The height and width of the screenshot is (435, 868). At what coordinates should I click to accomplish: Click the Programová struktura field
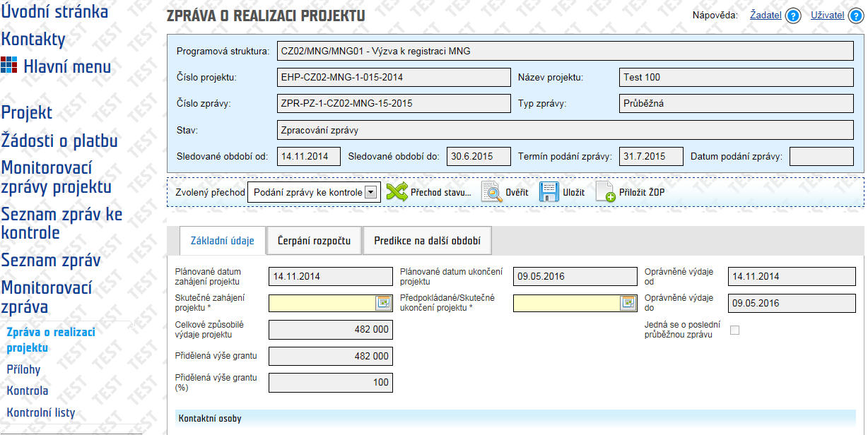coord(565,52)
